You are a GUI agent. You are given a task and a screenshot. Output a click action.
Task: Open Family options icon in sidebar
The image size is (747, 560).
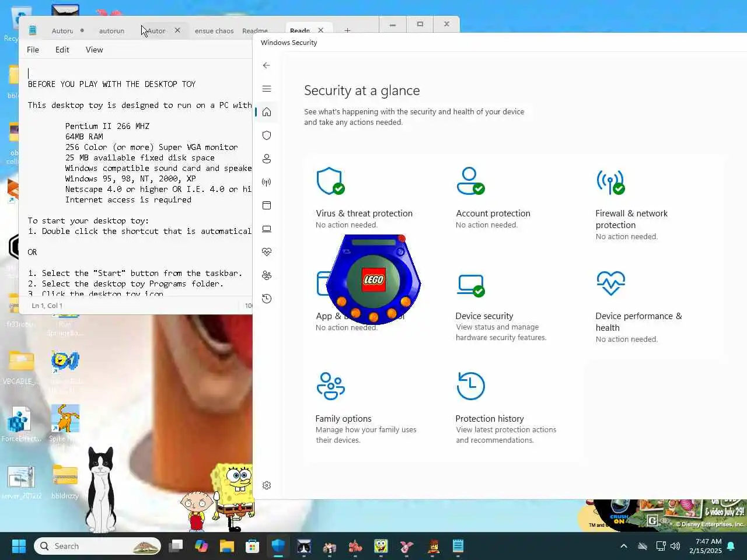pyautogui.click(x=267, y=275)
